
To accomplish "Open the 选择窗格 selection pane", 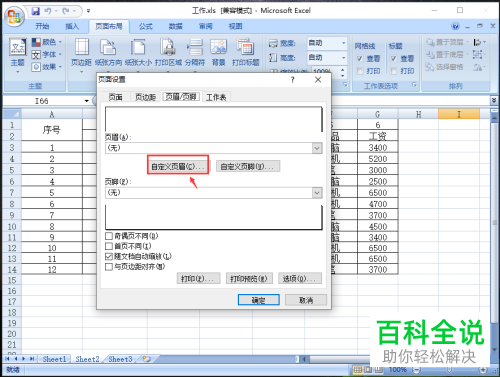I will click(x=445, y=67).
